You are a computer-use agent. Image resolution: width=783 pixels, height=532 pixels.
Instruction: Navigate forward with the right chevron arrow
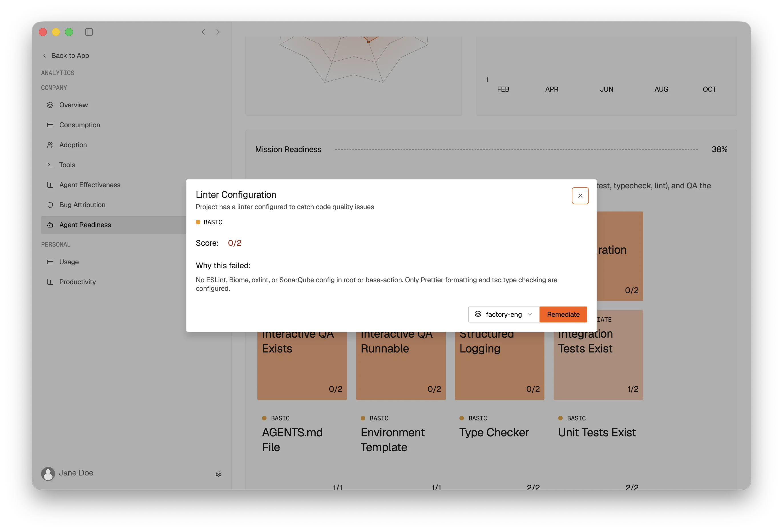[x=218, y=32]
